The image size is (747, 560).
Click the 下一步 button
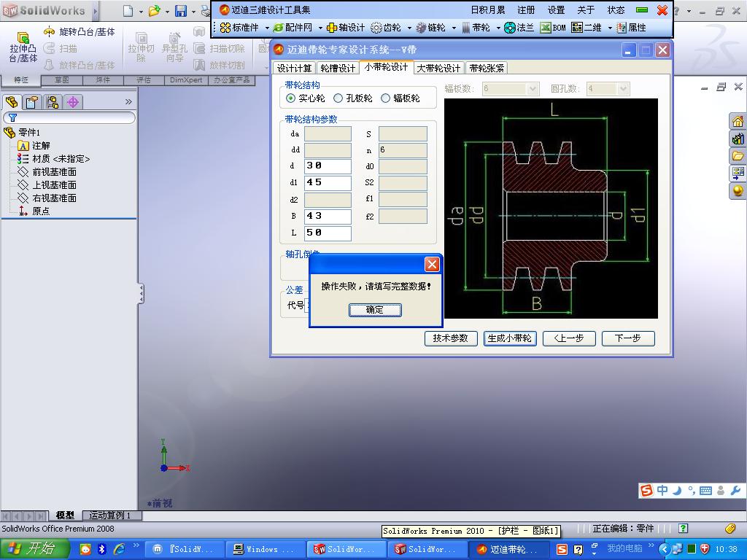point(628,338)
